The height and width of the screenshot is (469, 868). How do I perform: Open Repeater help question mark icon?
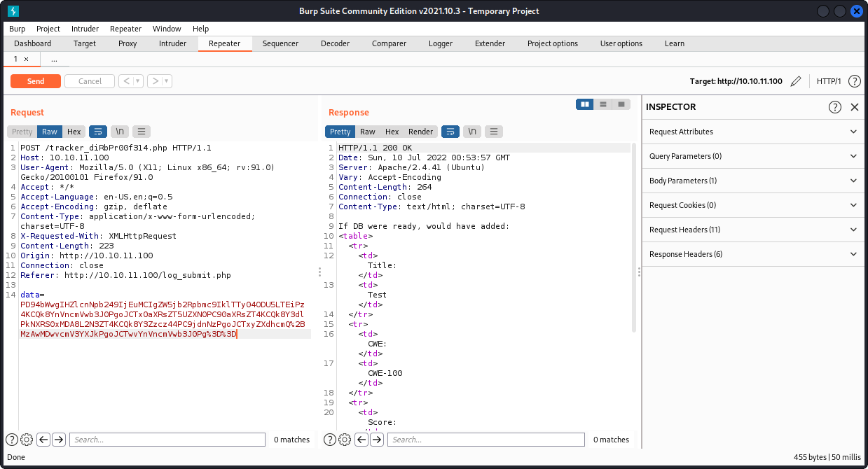coord(855,81)
